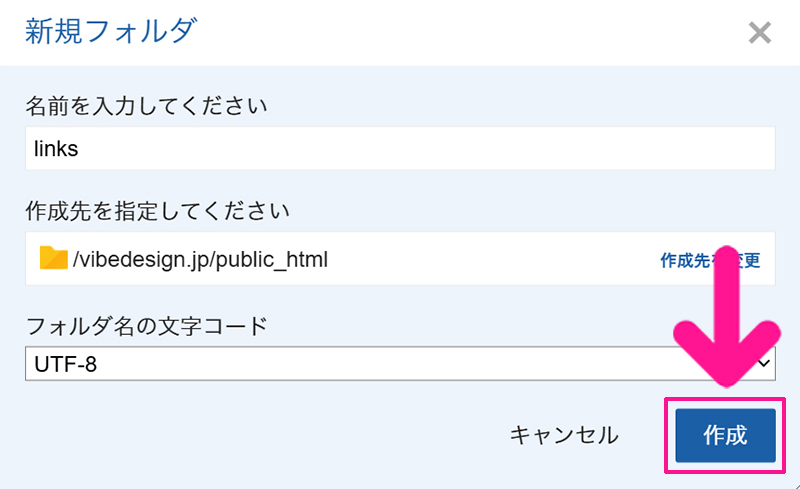Click the 名前を入力してください label
The height and width of the screenshot is (489, 800).
[x=145, y=105]
